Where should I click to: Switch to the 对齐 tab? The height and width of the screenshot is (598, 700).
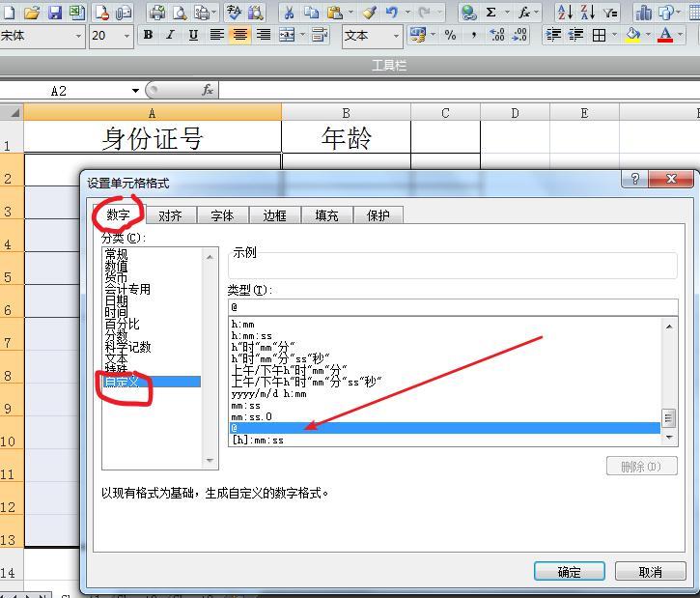(x=170, y=215)
